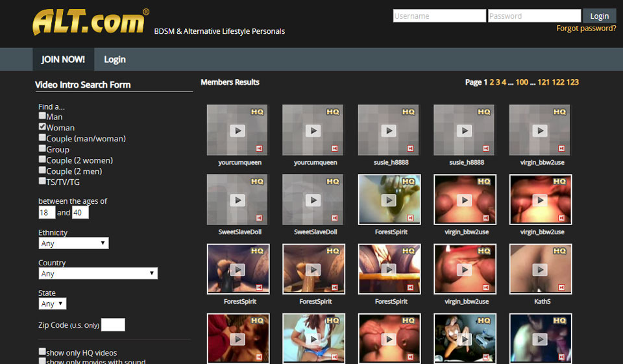Uncheck the Woman checkbox
The image size is (623, 364).
coord(42,127)
